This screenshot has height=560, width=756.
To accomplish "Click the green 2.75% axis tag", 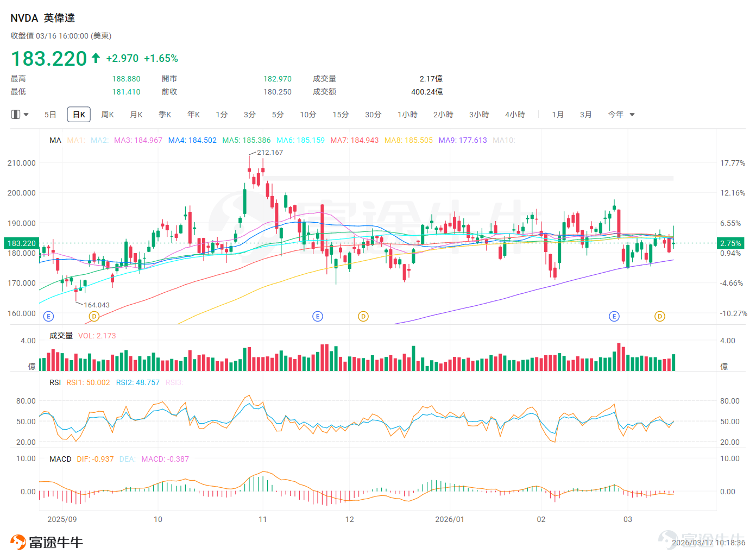I will pos(730,243).
